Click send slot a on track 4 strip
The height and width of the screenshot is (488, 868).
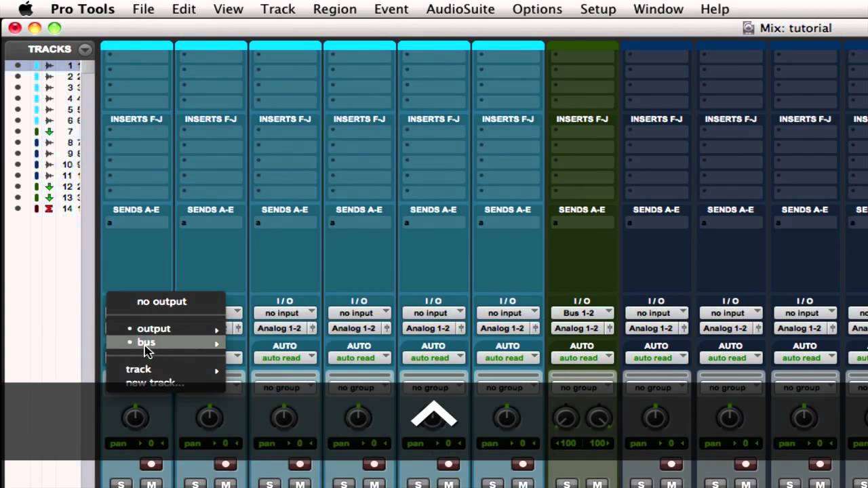click(x=359, y=223)
